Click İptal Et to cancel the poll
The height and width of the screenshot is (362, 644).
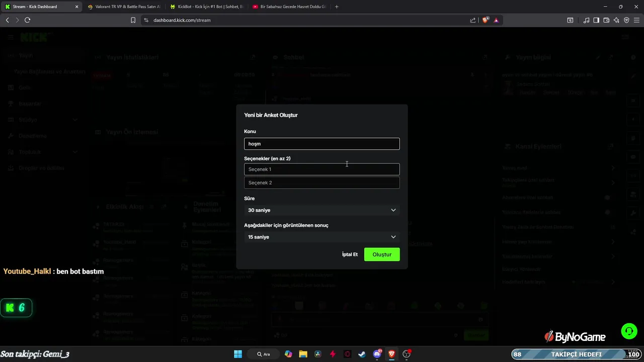pyautogui.click(x=350, y=254)
